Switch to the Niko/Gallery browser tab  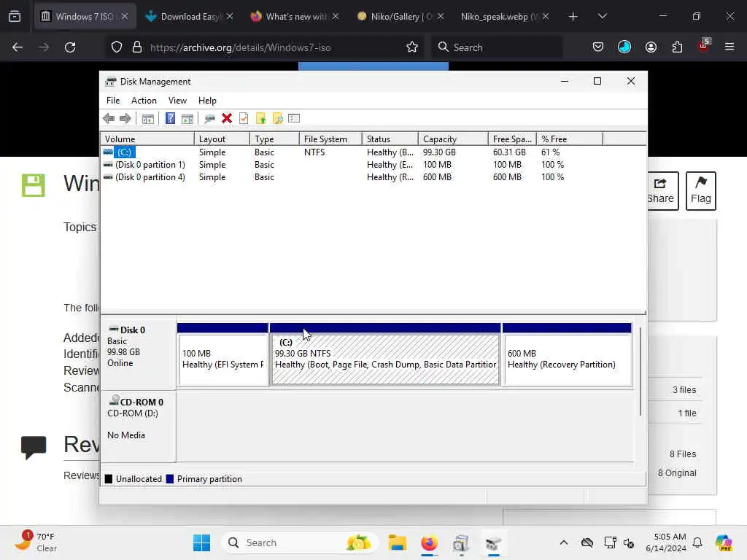[400, 17]
